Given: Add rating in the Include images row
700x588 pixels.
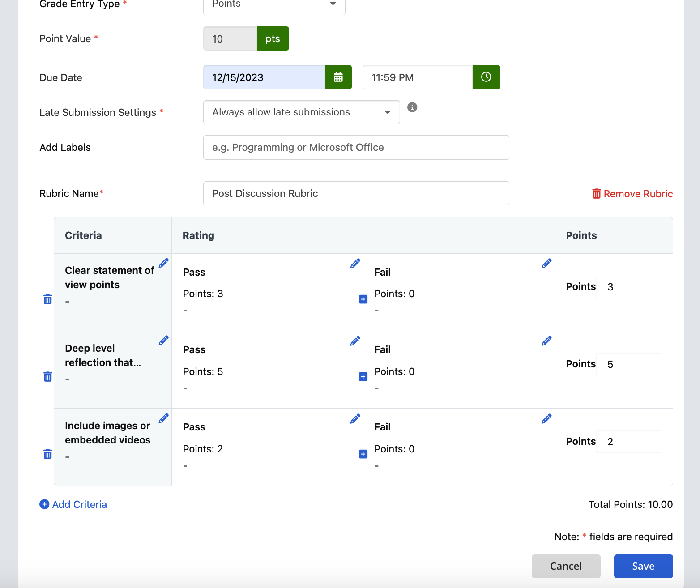Looking at the screenshot, I should tap(363, 454).
